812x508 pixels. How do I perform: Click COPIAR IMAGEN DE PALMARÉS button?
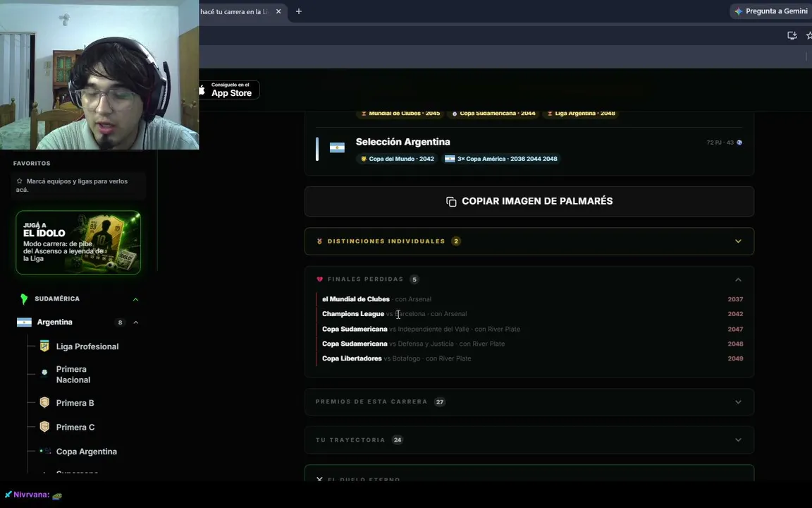click(x=529, y=201)
